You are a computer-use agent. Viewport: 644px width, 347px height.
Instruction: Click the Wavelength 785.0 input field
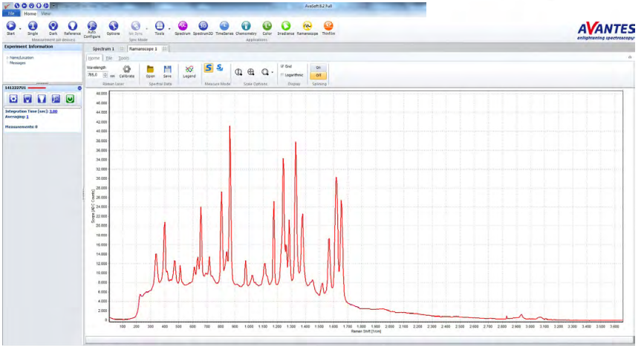[94, 75]
